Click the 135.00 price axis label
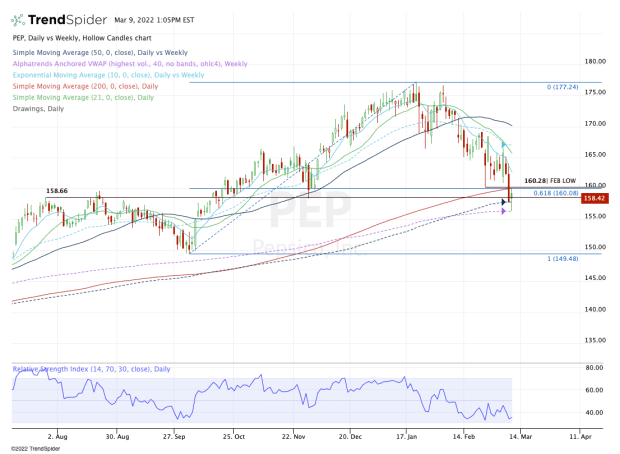 pos(595,340)
